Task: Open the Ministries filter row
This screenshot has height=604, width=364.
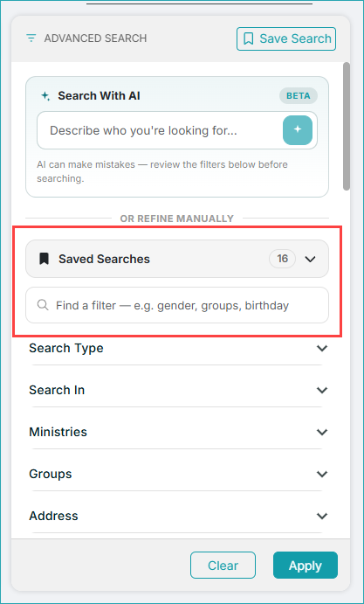Action: click(177, 432)
